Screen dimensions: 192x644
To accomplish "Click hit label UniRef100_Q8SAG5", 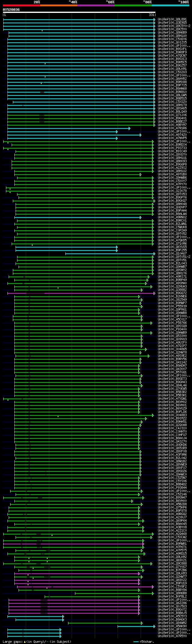I will 172,108.
